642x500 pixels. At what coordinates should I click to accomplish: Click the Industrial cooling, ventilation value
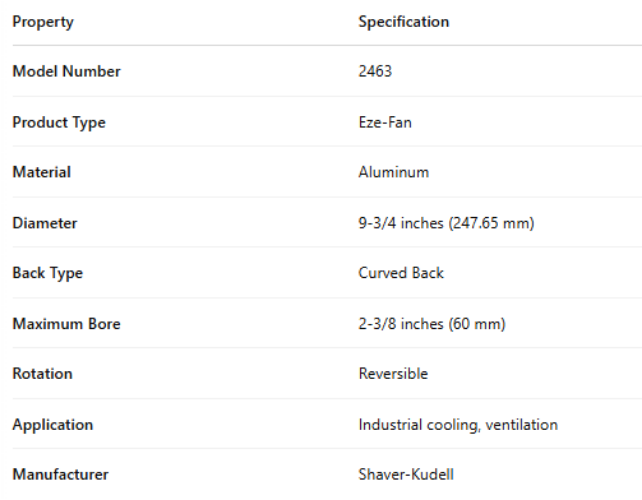pyautogui.click(x=458, y=425)
